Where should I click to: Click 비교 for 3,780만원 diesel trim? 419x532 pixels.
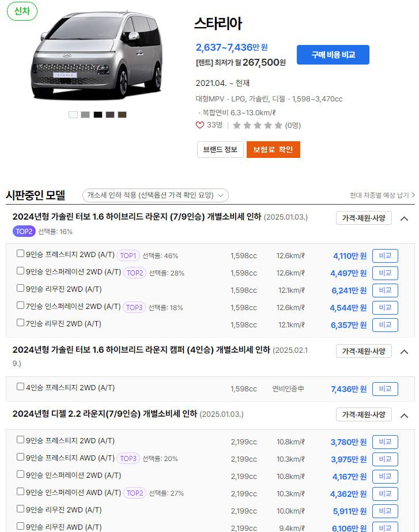pos(385,442)
